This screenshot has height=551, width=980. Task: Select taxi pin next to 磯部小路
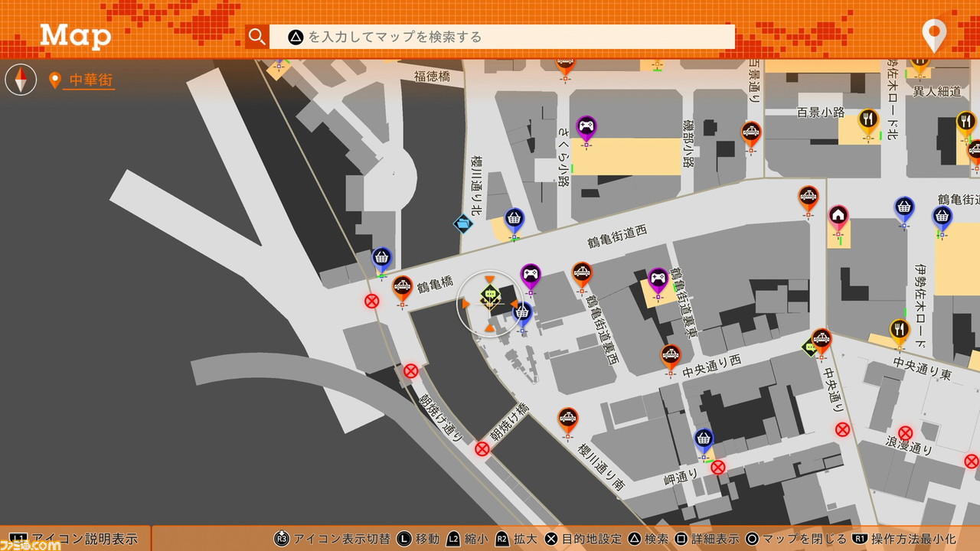(751, 135)
